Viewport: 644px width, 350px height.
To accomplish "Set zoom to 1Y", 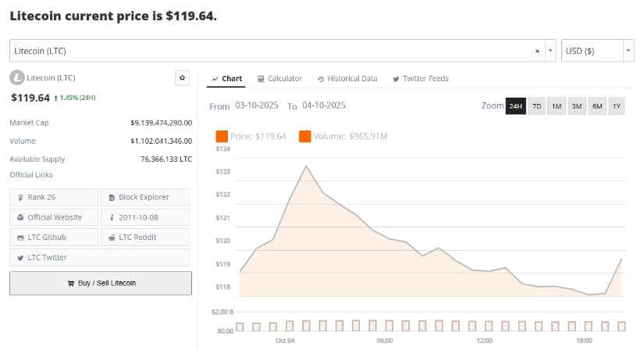I will click(617, 106).
